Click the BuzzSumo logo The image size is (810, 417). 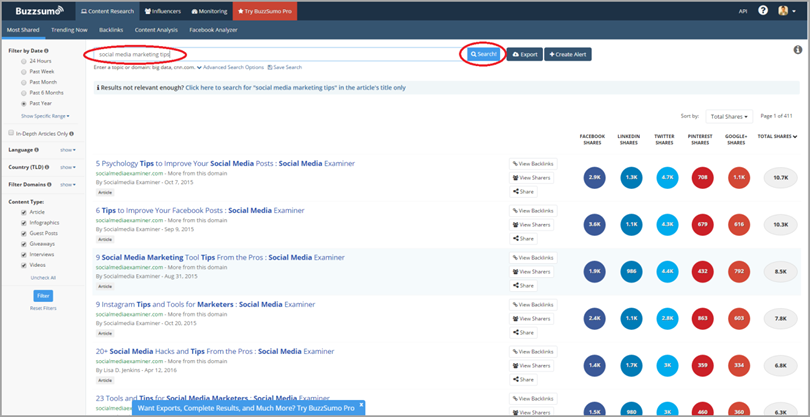coord(38,11)
